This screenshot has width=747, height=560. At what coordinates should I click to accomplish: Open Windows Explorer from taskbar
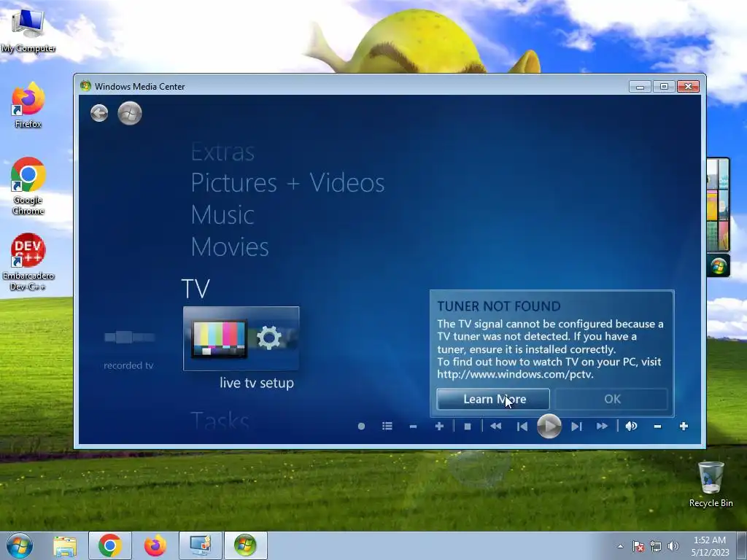point(65,545)
